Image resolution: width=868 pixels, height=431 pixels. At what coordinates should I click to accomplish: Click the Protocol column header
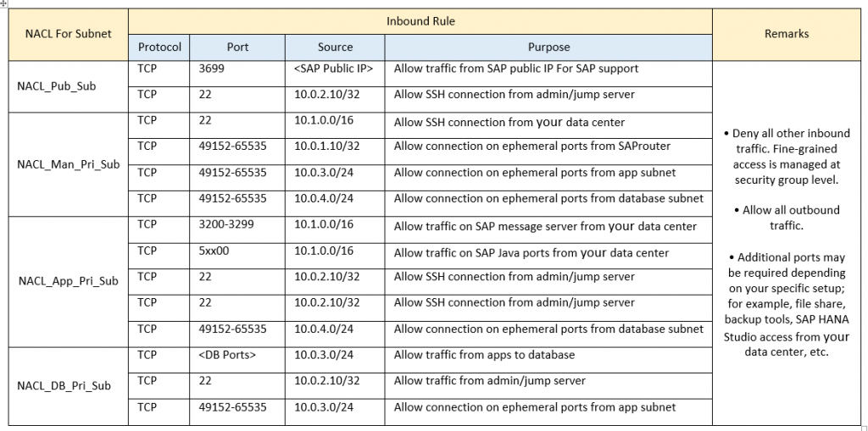[x=159, y=47]
